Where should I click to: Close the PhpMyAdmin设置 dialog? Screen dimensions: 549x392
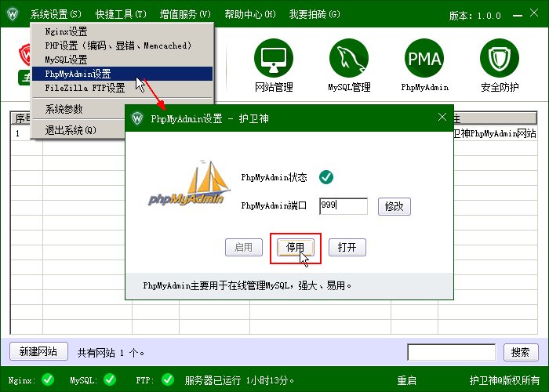click(x=442, y=118)
